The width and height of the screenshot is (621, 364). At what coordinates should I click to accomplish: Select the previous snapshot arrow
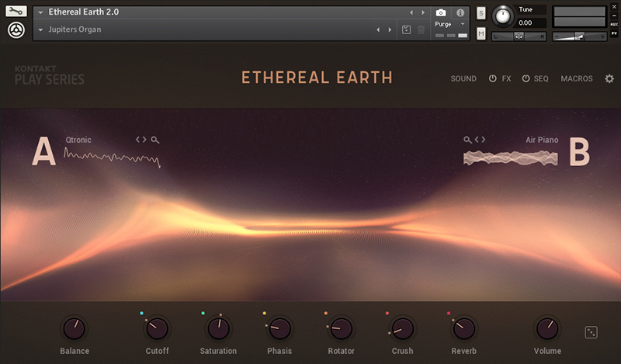378,29
